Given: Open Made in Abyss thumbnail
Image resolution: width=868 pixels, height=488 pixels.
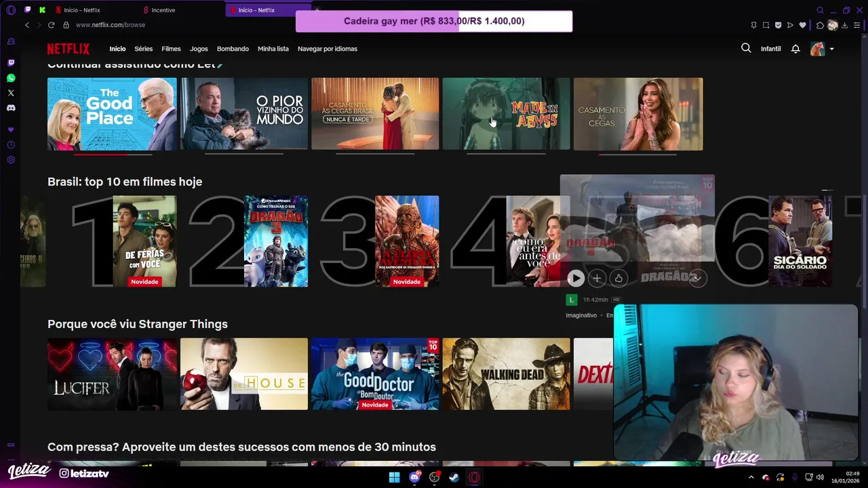Looking at the screenshot, I should tap(507, 114).
